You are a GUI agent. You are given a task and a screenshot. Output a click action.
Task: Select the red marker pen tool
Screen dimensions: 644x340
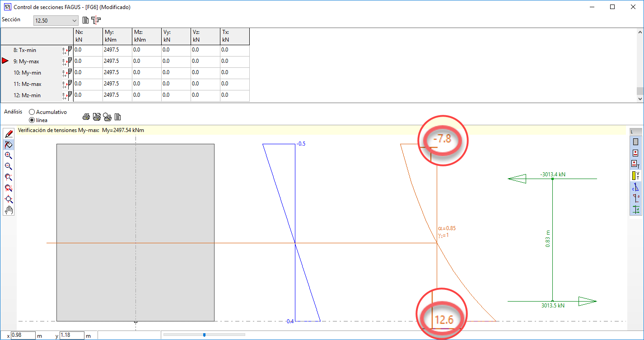point(8,134)
